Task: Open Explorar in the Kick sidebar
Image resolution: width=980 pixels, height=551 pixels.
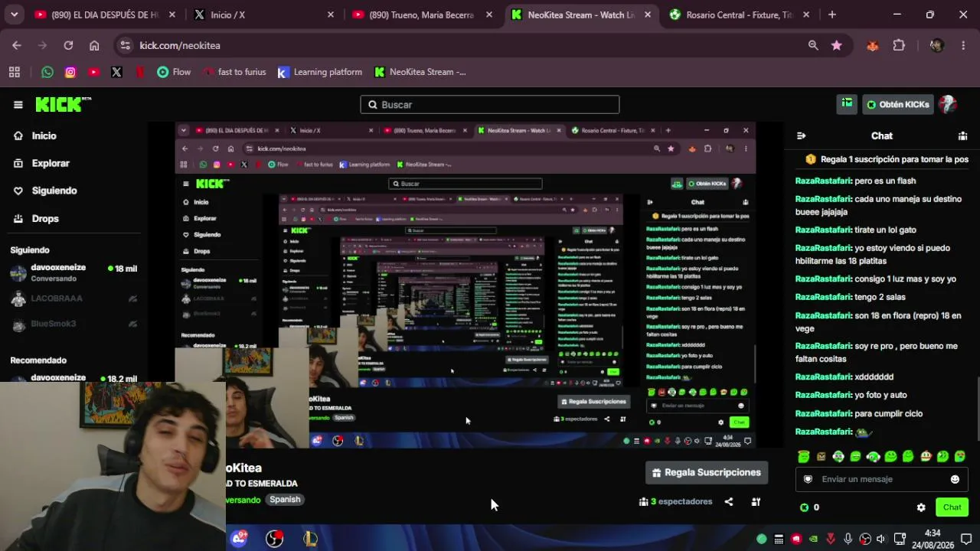Action: point(51,163)
